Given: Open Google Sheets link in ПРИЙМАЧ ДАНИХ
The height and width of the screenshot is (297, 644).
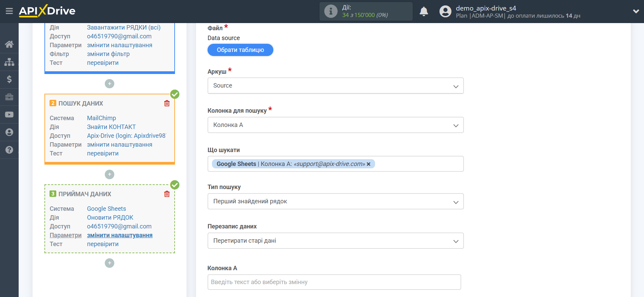Looking at the screenshot, I should coord(106,209).
